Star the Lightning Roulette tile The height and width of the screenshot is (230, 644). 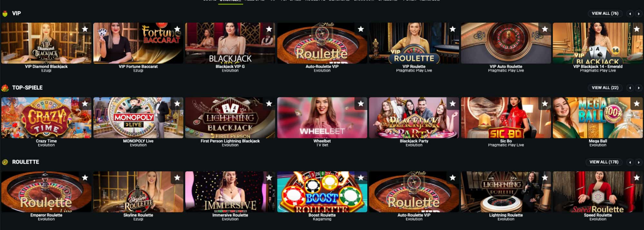pos(545,177)
